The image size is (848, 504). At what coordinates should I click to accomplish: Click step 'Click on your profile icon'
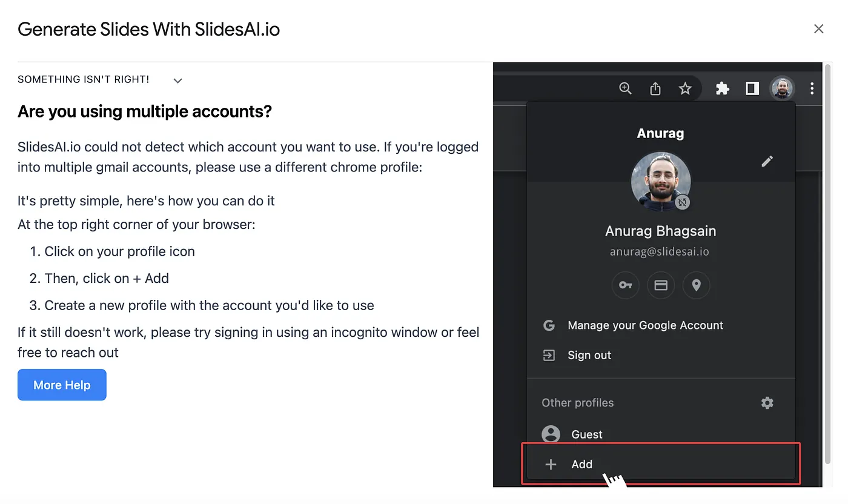(119, 251)
